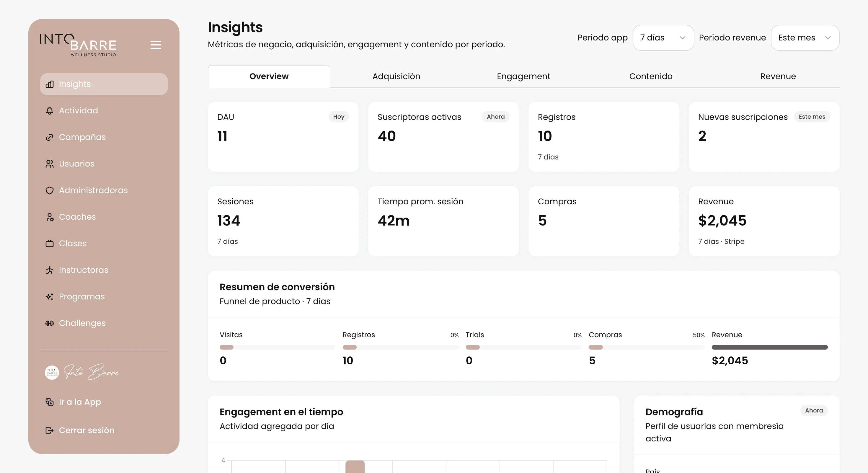Click the TV icon beside Clases

tap(50, 243)
